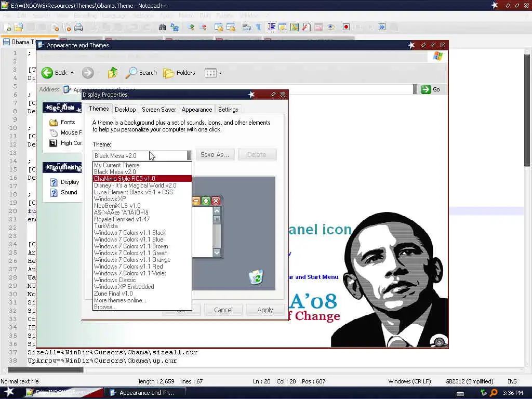Viewport: 532px width, 399px height.
Task: Choose Windows 7 Colors v1.1 Orange
Action: point(142,260)
